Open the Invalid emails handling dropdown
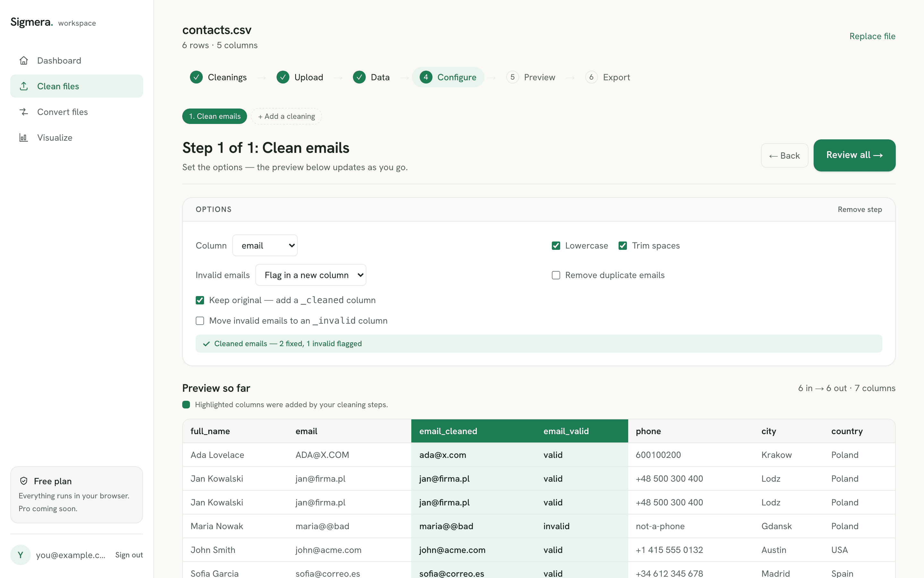 311,275
